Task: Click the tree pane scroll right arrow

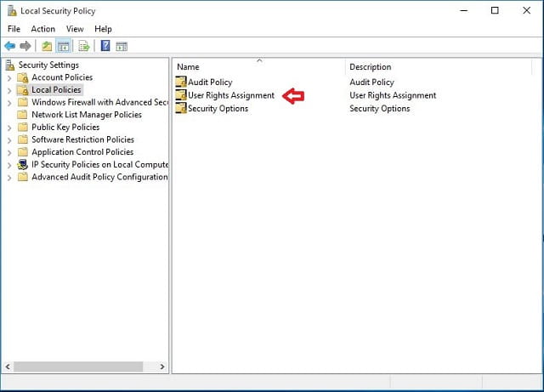Action: (x=162, y=366)
